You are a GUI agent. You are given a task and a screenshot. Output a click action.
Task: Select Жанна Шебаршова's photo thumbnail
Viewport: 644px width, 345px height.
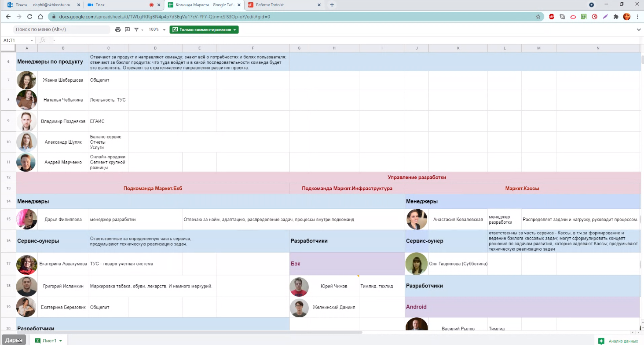[x=26, y=80]
